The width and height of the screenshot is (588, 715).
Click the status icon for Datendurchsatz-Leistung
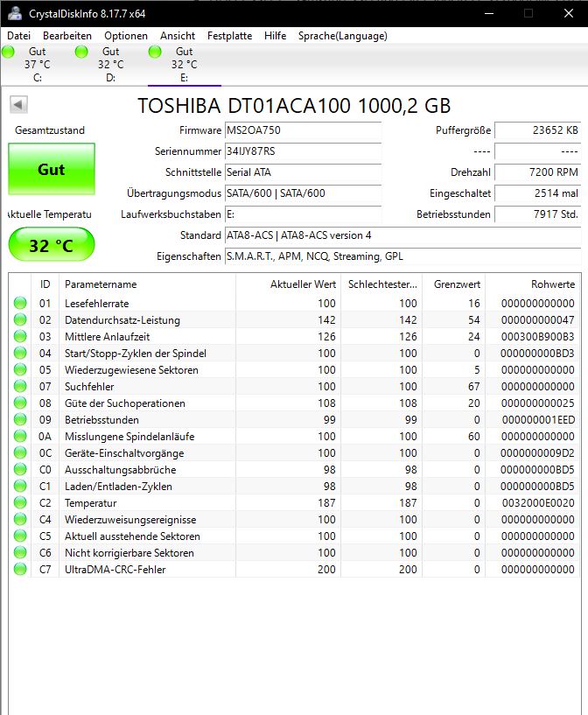click(x=20, y=319)
